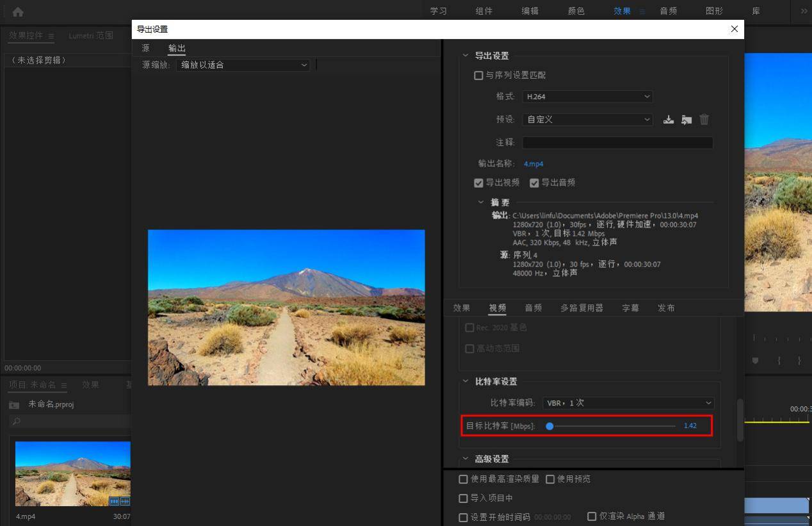Open the overflow chevron in the top bar
The width and height of the screenshot is (812, 526).
pos(804,11)
